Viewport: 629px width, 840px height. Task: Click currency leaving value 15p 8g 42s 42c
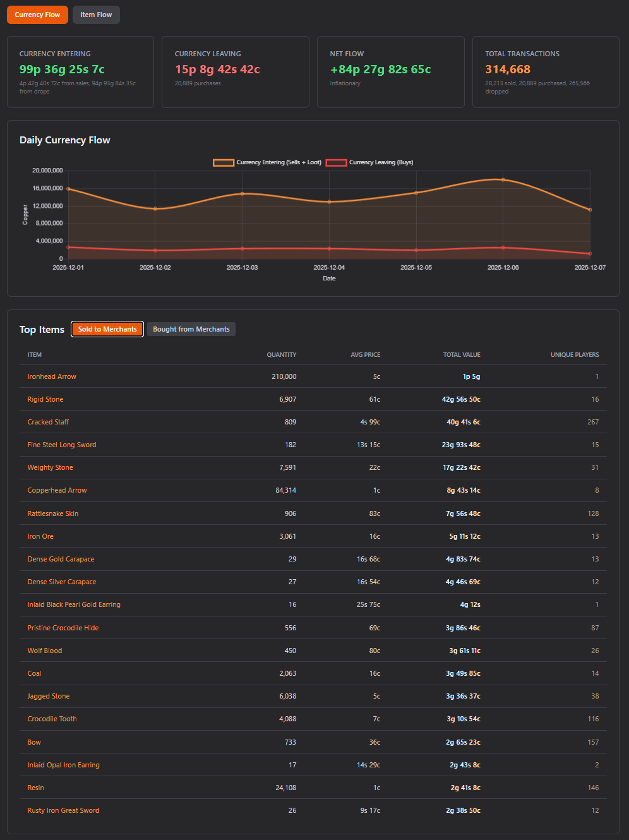[x=217, y=69]
